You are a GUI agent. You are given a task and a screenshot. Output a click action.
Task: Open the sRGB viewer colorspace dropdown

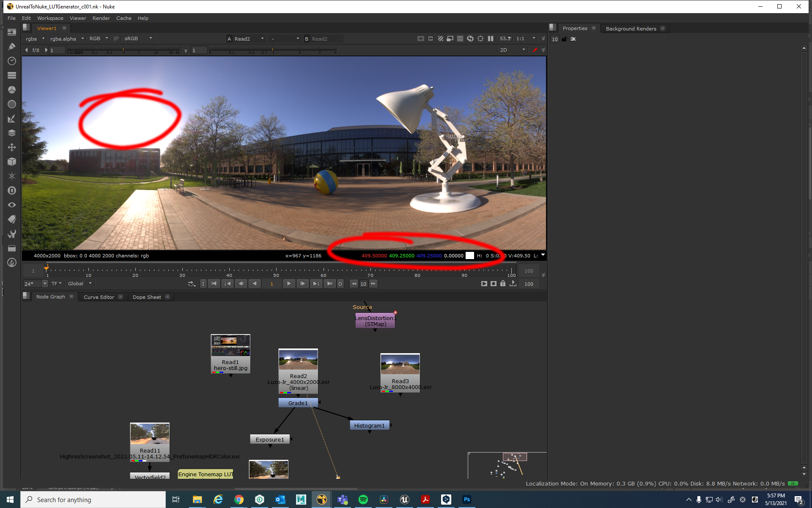[x=138, y=39]
